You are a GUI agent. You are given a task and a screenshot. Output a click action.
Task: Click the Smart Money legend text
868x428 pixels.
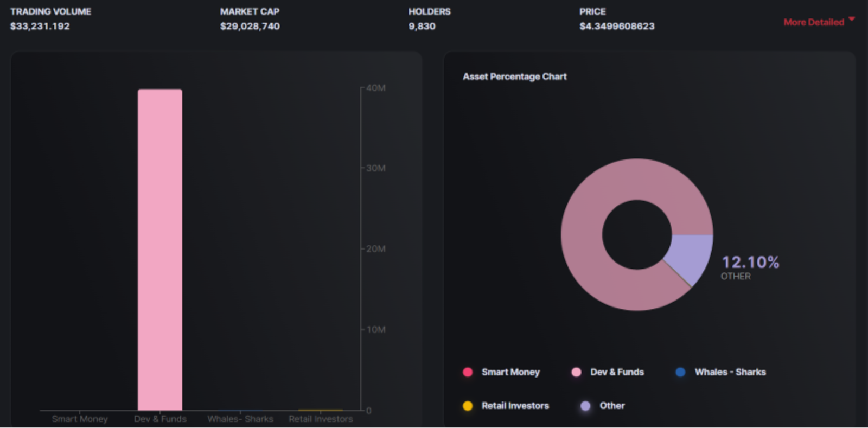coord(510,372)
